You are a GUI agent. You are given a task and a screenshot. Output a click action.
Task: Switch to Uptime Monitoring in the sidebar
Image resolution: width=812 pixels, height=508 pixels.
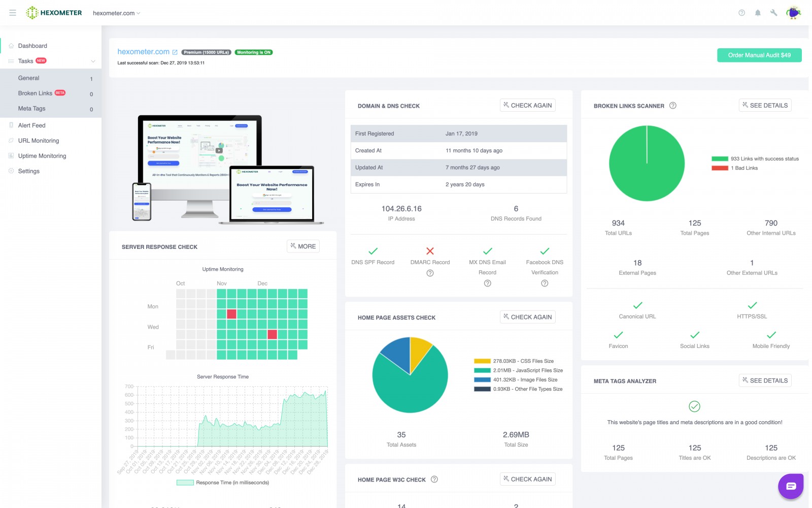(x=42, y=155)
